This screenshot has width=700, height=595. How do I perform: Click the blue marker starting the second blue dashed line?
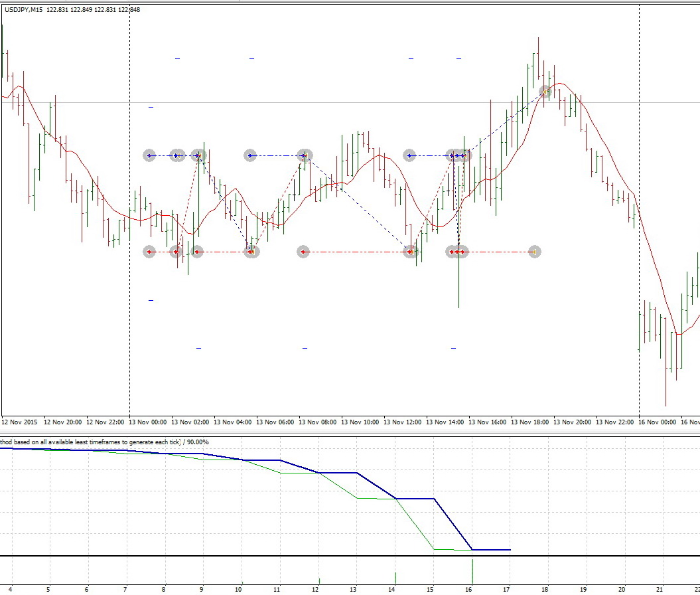(250, 155)
